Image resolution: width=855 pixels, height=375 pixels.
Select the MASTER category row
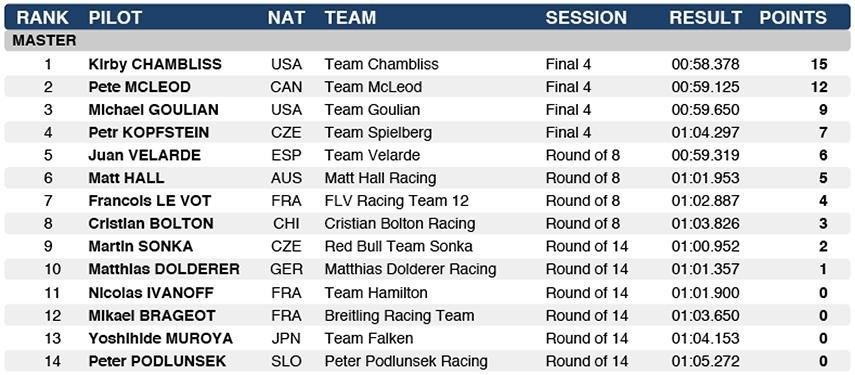click(428, 41)
